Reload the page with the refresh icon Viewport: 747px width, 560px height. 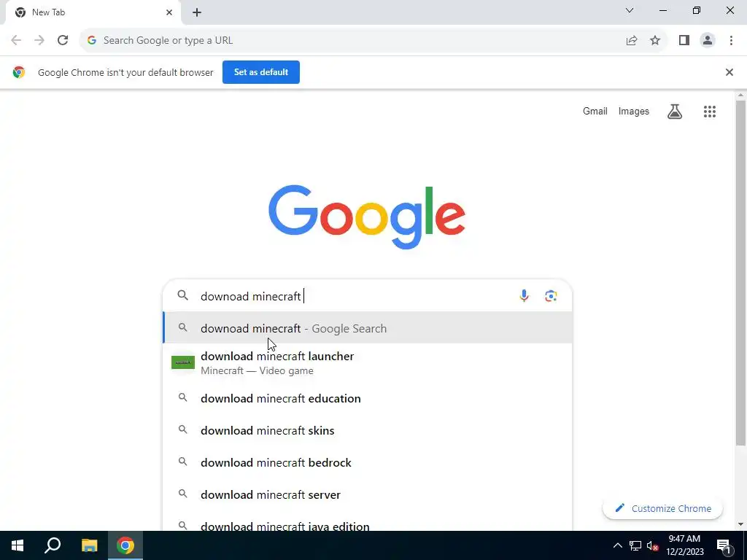point(63,41)
